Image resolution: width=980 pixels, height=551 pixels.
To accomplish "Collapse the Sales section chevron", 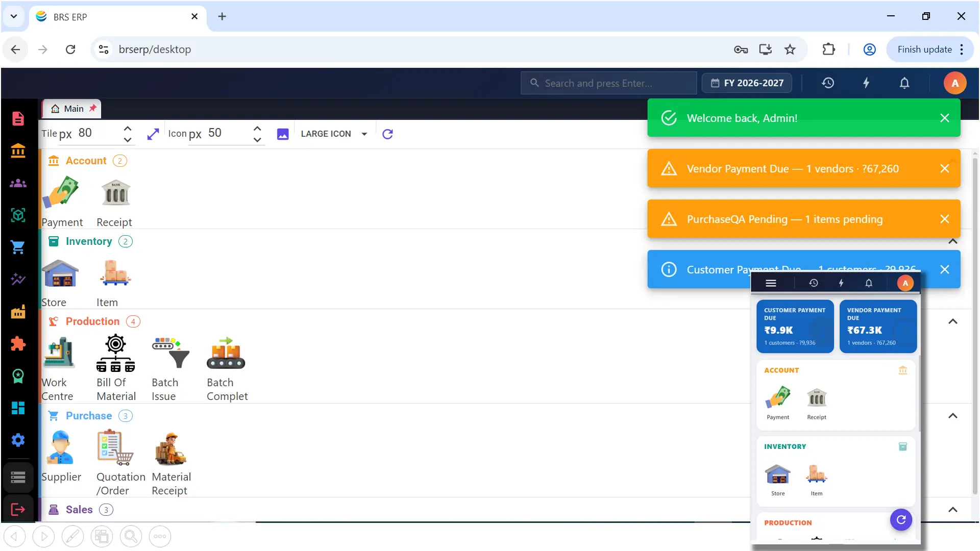I will coord(952,510).
